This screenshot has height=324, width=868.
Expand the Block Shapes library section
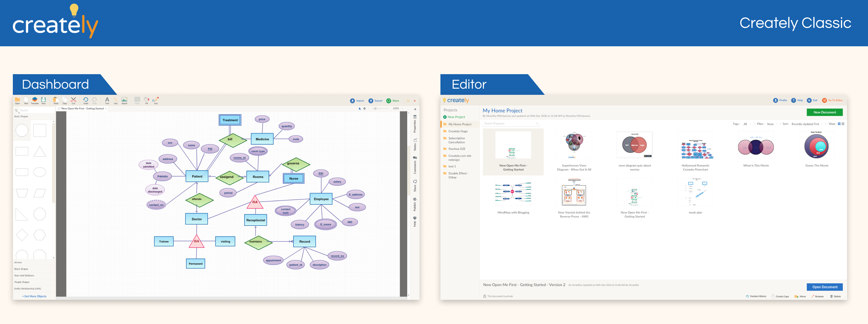(21, 269)
